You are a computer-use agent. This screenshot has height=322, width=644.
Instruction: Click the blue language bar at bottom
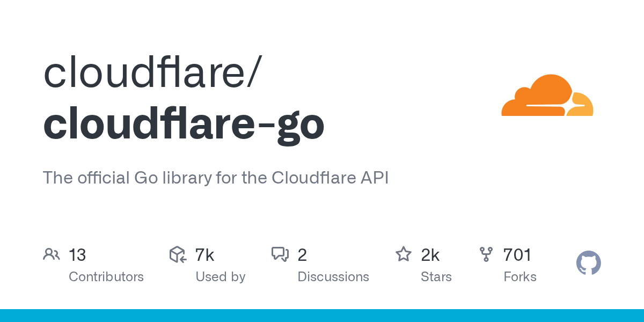pos(322,316)
